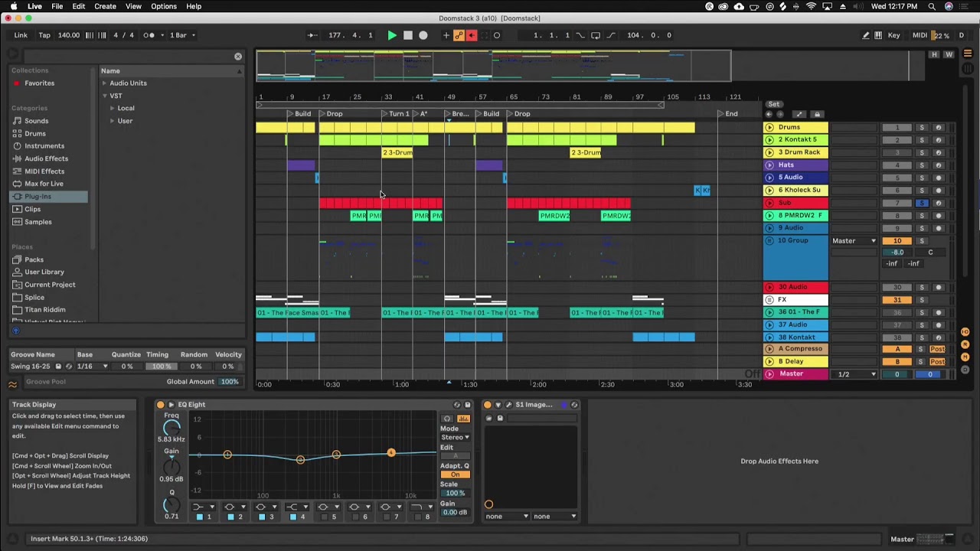Open the File menu
This screenshot has height=551, width=980.
pos(57,6)
